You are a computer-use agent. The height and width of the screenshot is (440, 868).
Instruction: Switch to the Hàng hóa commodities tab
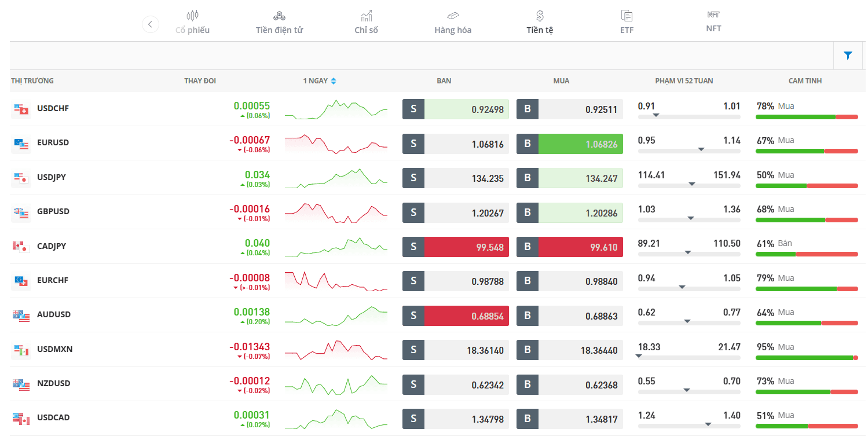(453, 23)
